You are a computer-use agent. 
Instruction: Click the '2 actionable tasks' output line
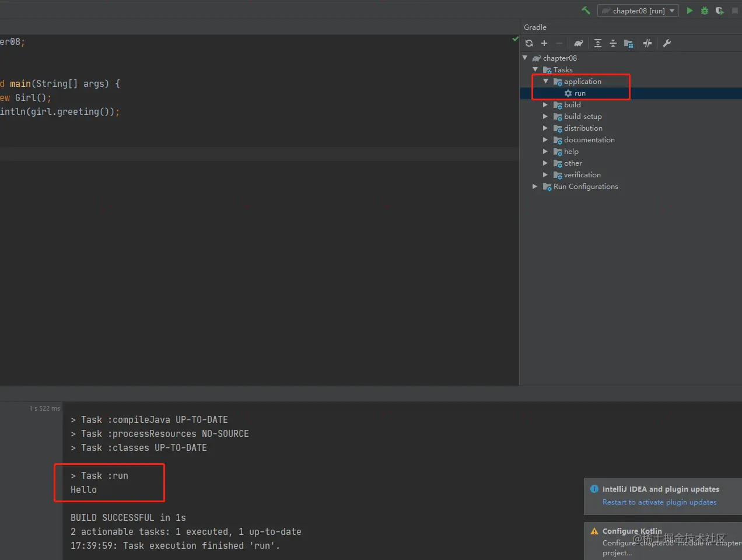click(186, 532)
